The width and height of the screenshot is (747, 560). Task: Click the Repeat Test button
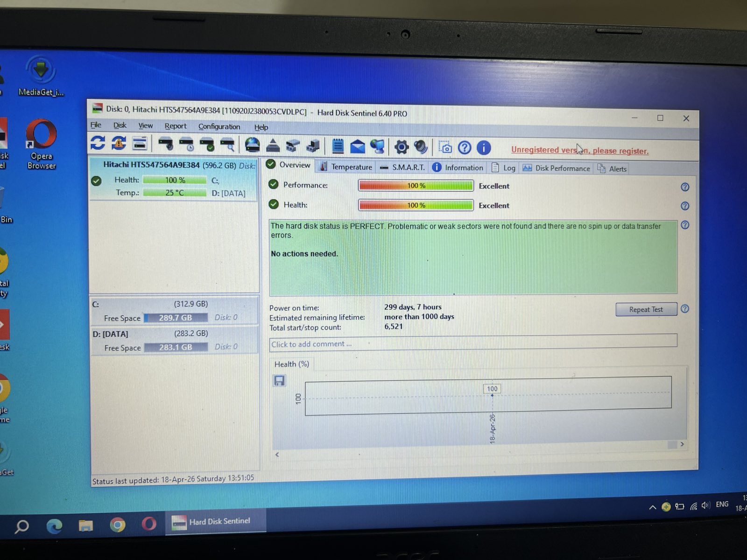(646, 309)
